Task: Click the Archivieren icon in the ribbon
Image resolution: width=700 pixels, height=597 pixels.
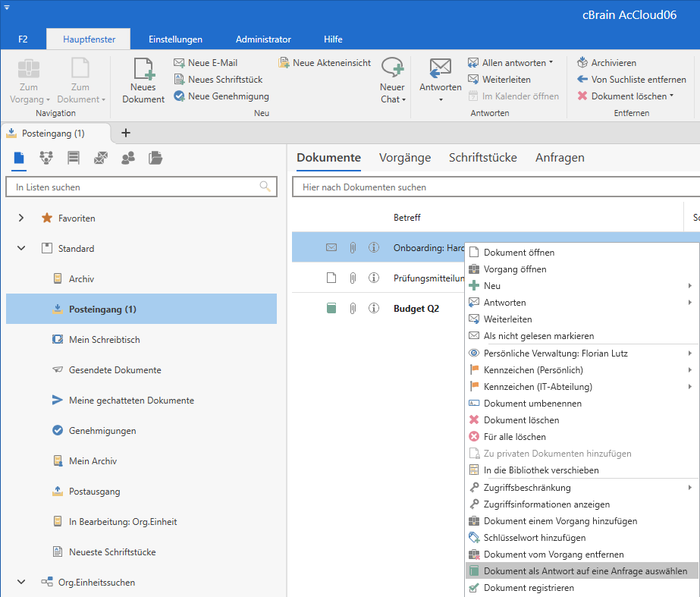Action: coord(582,63)
